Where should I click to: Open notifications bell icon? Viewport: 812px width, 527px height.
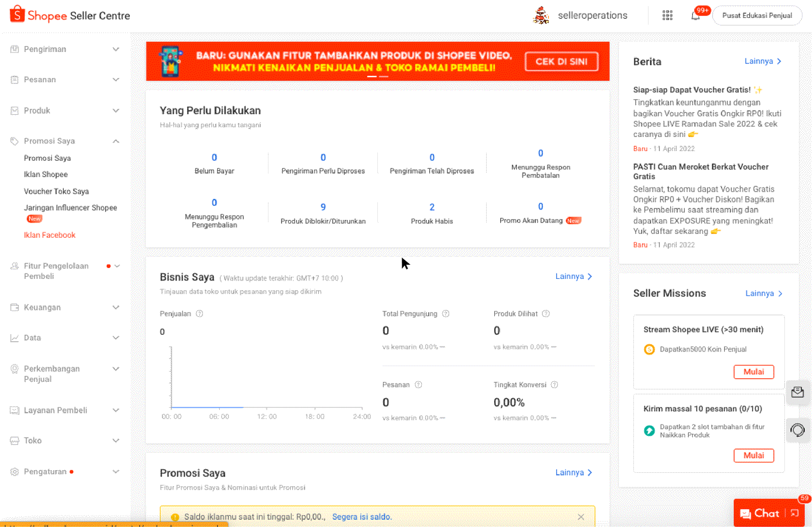click(696, 15)
